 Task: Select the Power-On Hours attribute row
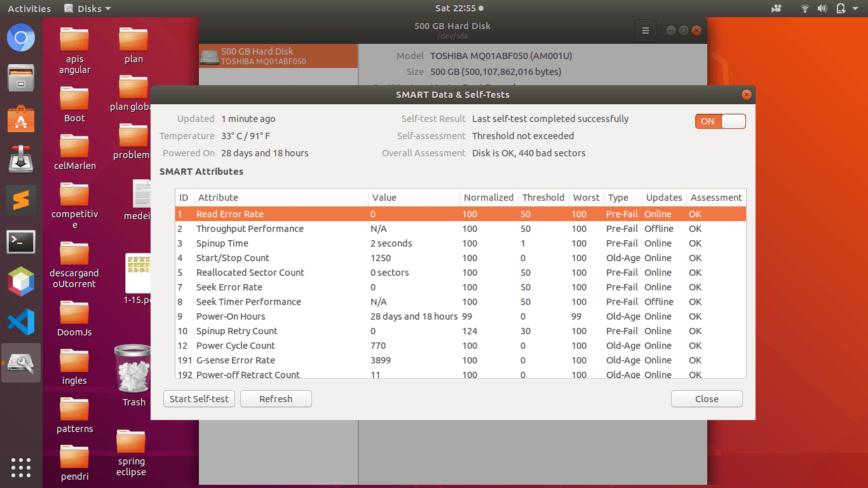click(x=231, y=316)
